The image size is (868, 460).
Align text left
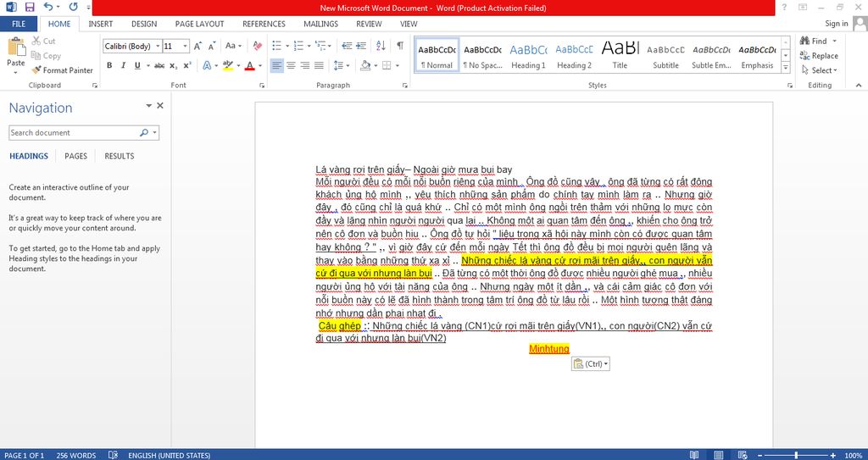coord(277,65)
